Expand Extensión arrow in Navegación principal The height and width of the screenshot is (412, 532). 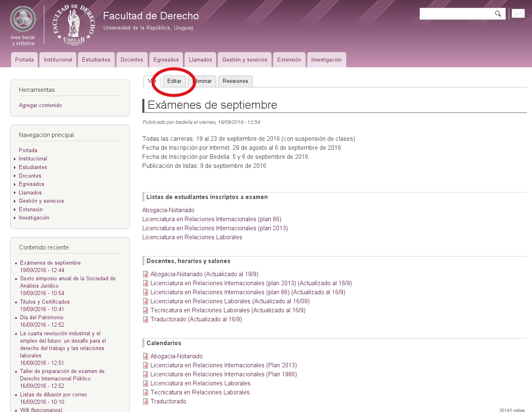(x=15, y=210)
